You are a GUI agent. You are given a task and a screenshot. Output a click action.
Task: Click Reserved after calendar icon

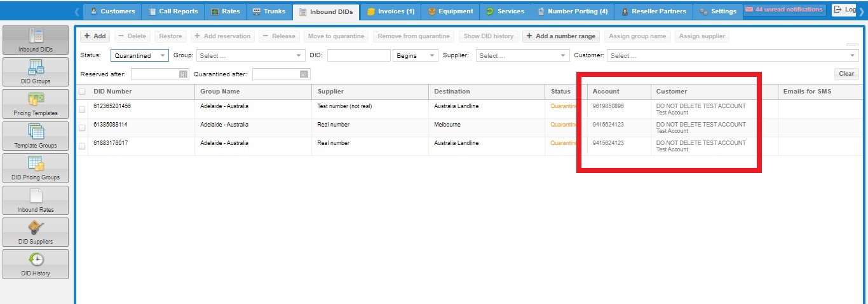click(x=184, y=74)
